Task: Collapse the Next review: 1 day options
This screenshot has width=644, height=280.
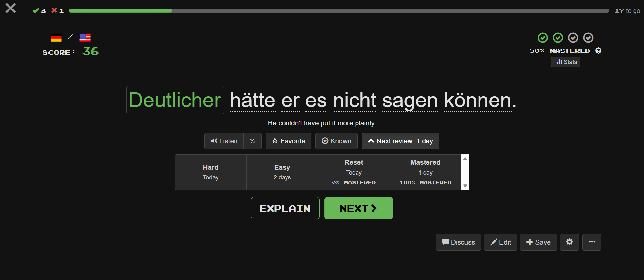Action: (x=400, y=141)
